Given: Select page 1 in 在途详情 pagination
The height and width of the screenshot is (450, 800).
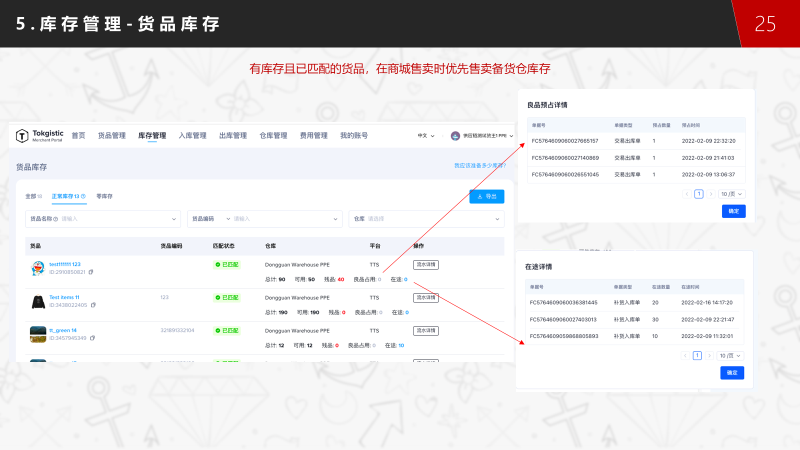Looking at the screenshot, I should pyautogui.click(x=697, y=356).
